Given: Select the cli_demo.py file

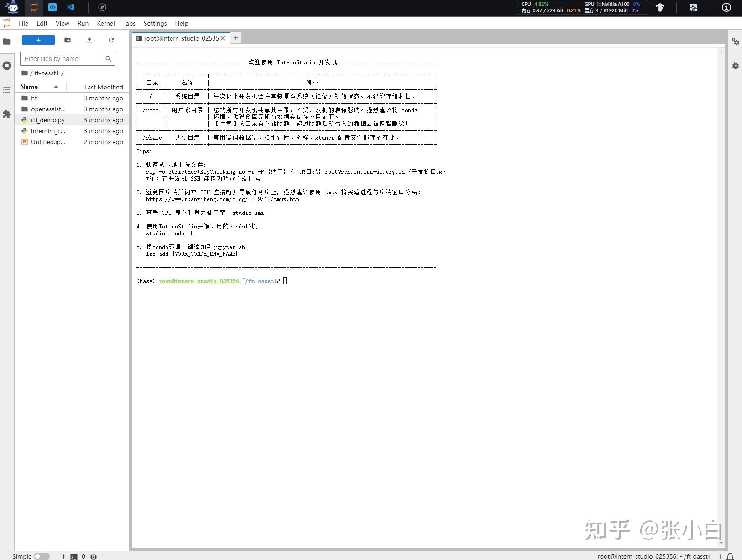Looking at the screenshot, I should click(x=72, y=120).
